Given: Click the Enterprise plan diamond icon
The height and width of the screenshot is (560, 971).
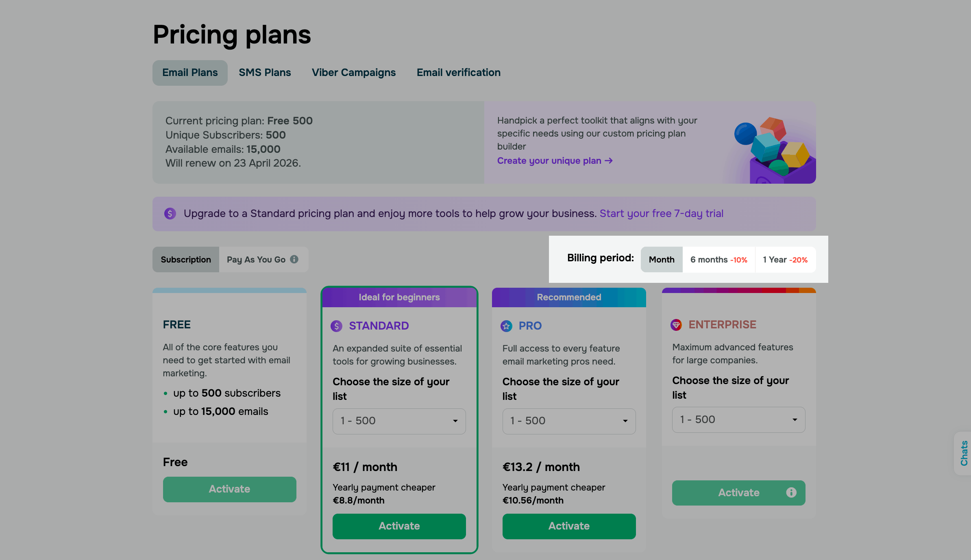Looking at the screenshot, I should tap(676, 325).
